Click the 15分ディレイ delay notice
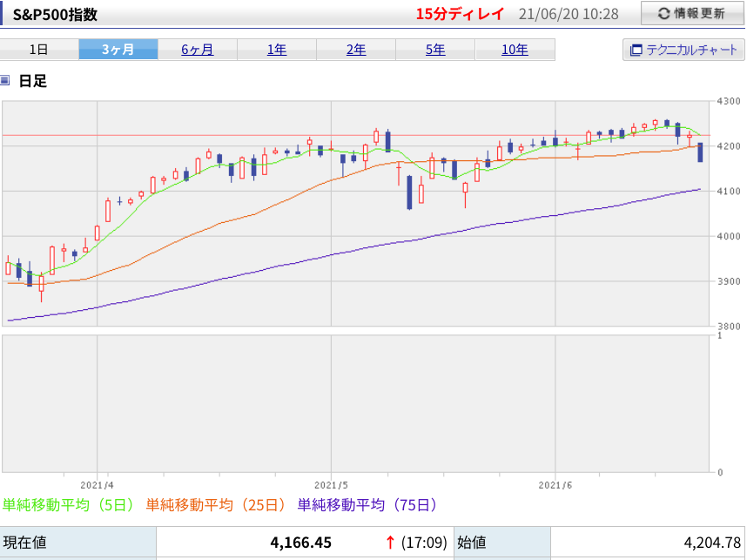 click(460, 14)
